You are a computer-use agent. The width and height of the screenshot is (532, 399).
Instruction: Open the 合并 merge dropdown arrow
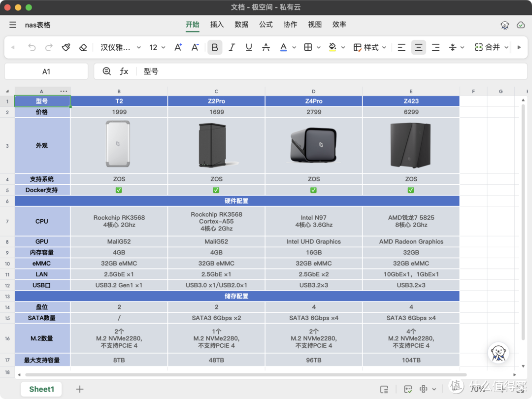click(x=506, y=47)
